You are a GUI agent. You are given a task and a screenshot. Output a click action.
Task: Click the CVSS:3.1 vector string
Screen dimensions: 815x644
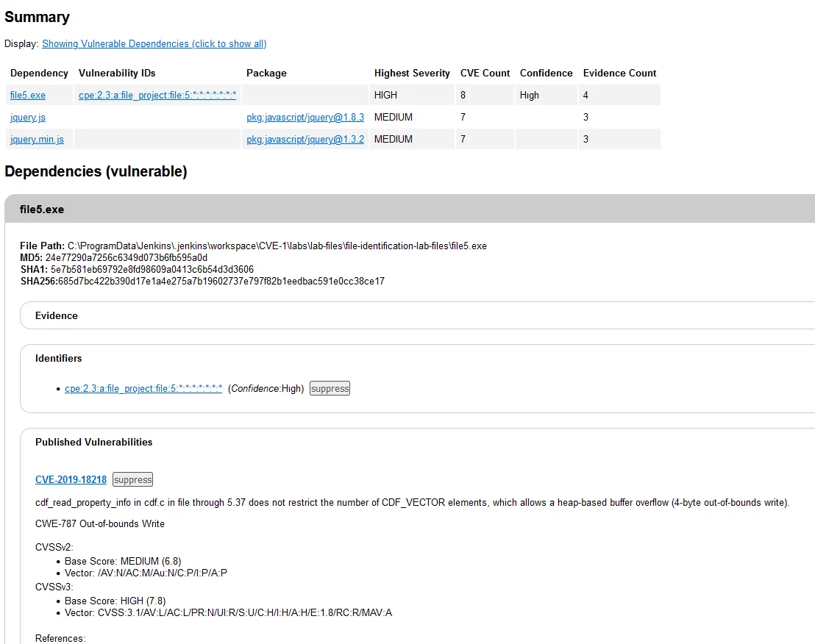245,613
